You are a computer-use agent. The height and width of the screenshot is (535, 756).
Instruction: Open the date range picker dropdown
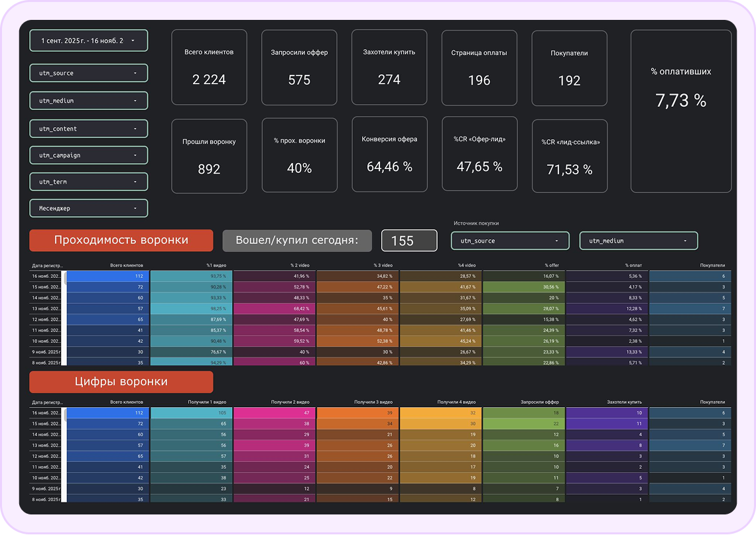[88, 40]
